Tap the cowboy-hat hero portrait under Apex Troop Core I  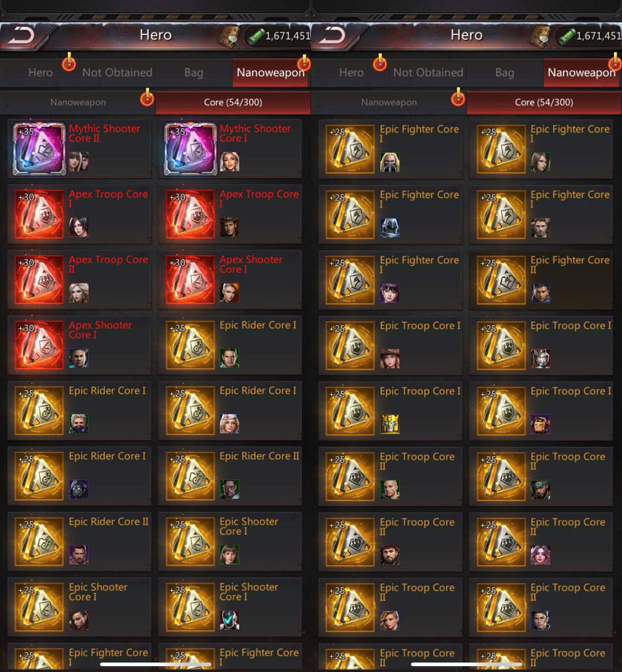230,227
